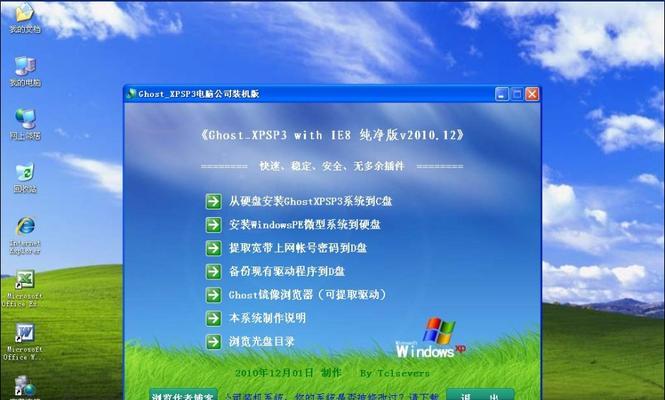Select 浏览光盘目录 option text

click(x=262, y=341)
